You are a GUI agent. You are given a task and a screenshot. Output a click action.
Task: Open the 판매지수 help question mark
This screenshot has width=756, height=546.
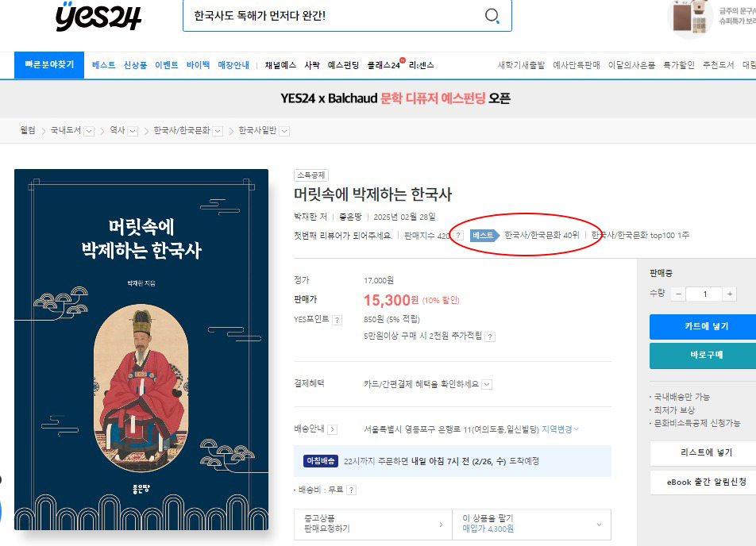click(458, 236)
